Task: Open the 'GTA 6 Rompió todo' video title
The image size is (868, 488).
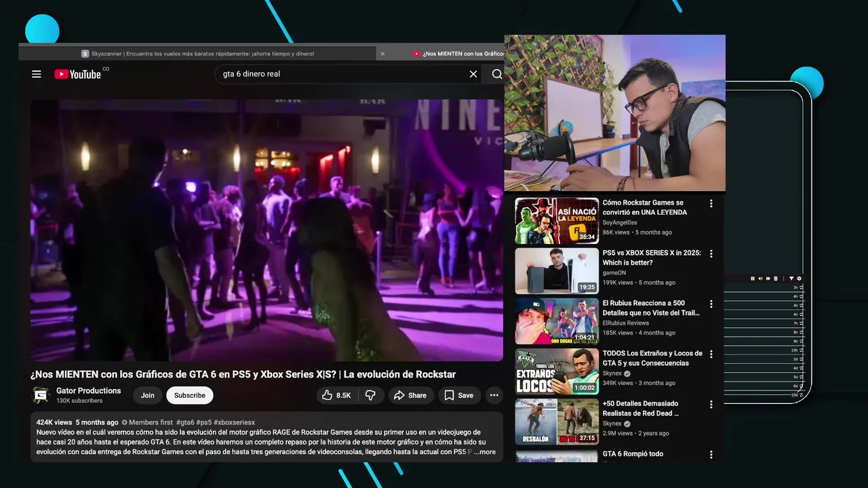Action: coord(633,453)
